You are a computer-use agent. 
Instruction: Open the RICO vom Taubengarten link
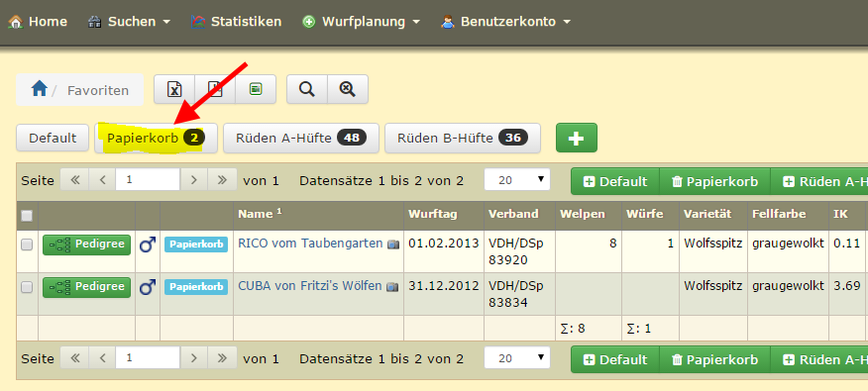[x=310, y=244]
